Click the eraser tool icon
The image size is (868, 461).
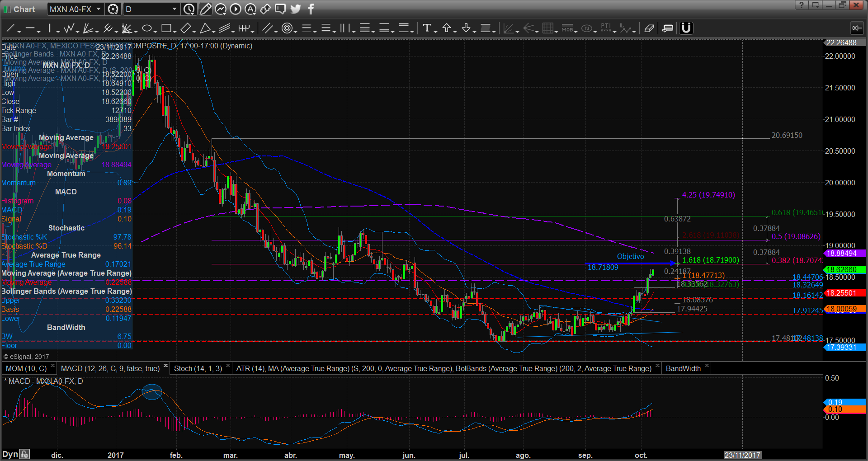point(649,28)
